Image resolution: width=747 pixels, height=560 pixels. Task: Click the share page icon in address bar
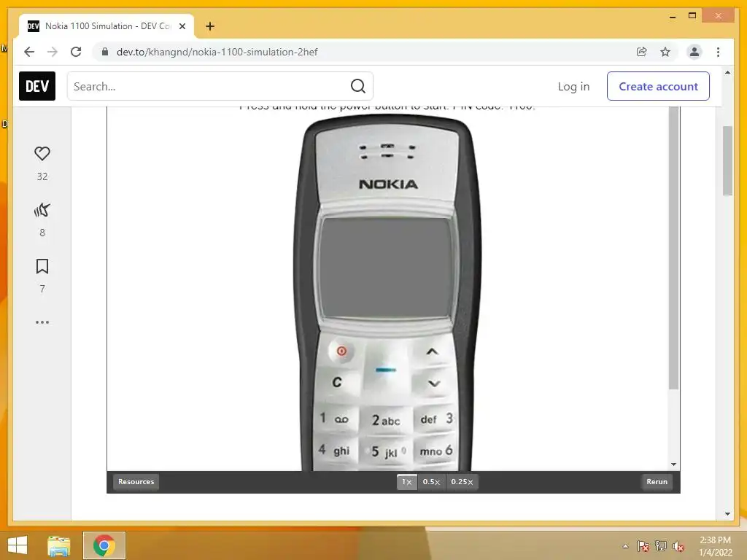pyautogui.click(x=642, y=52)
